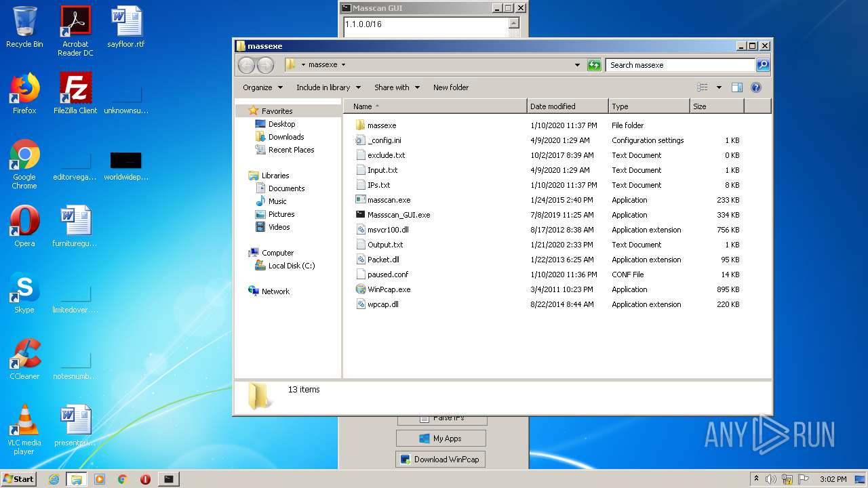Click the New folder button
Image resolution: width=868 pixels, height=488 pixels.
(x=451, y=87)
